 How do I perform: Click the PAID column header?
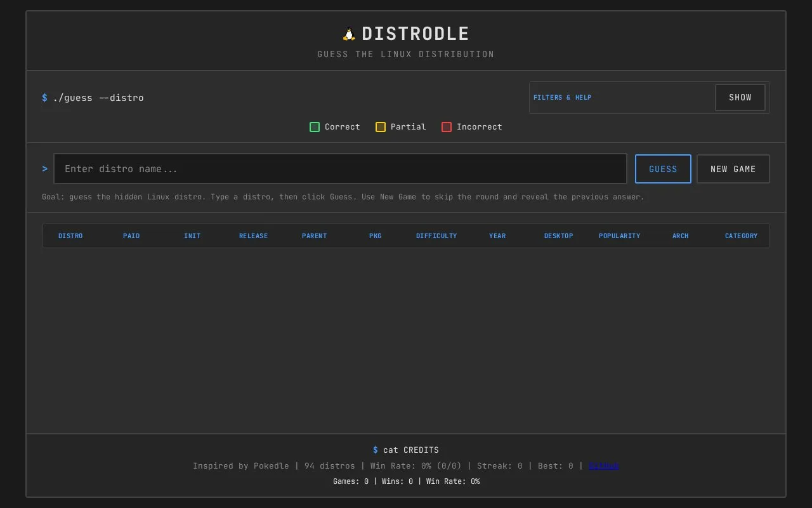(x=131, y=236)
